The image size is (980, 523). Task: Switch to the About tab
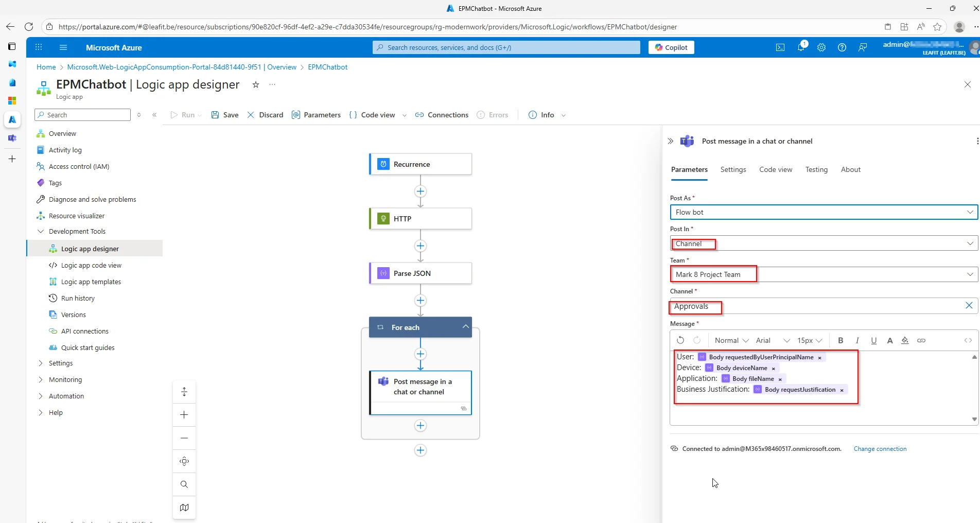click(850, 169)
